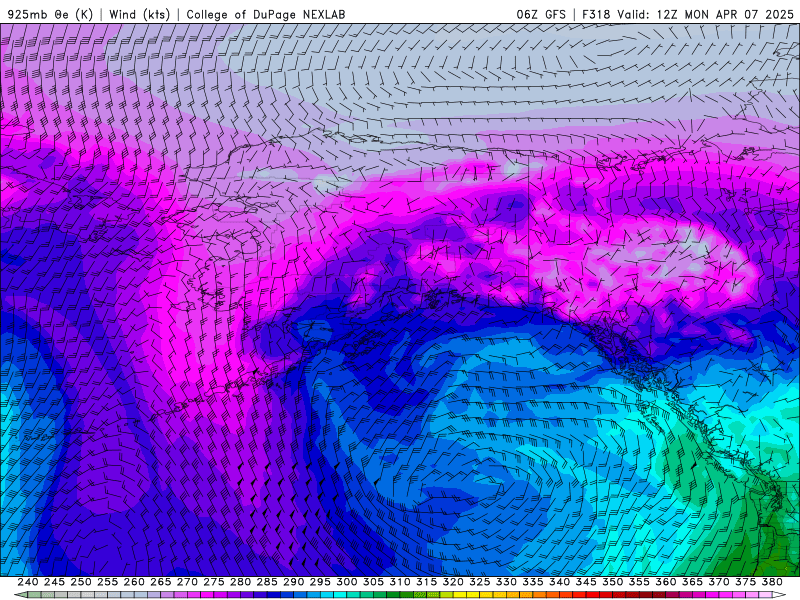Click the 290 legend label
Image resolution: width=800 pixels, height=600 pixels.
(293, 582)
